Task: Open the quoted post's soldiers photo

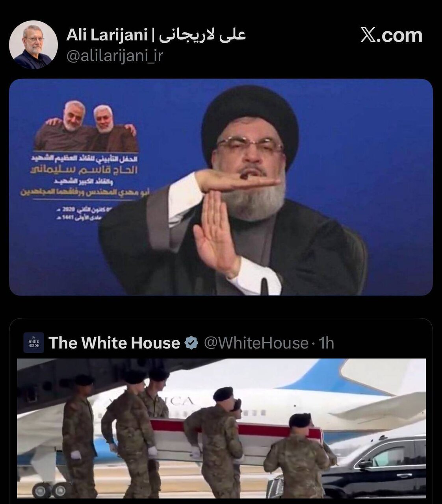Action: point(222,428)
